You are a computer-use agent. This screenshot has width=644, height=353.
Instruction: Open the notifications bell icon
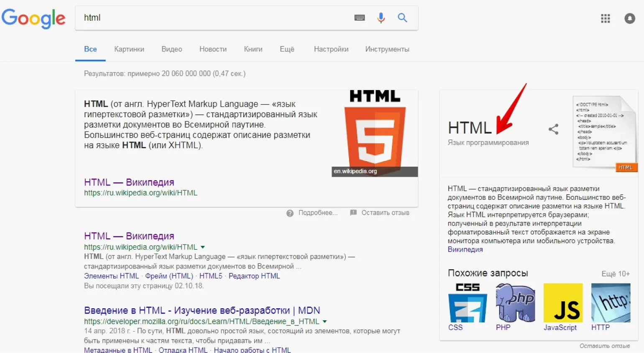click(630, 18)
